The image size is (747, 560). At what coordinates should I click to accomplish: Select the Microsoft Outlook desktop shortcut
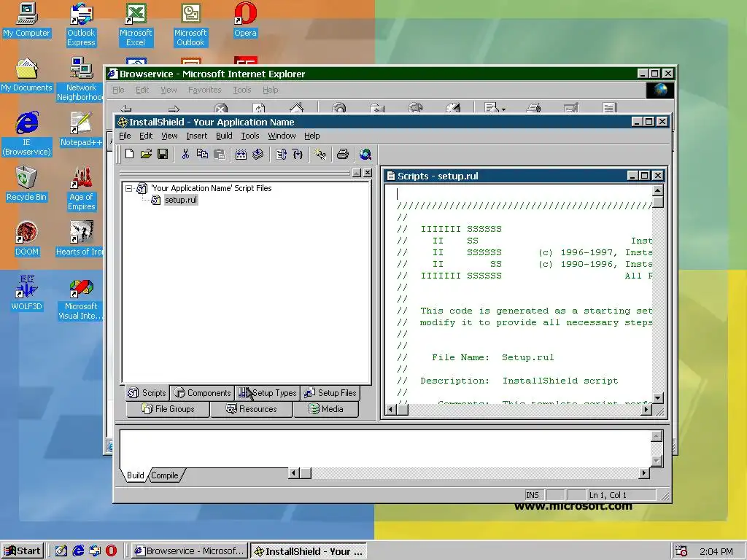[x=190, y=25]
